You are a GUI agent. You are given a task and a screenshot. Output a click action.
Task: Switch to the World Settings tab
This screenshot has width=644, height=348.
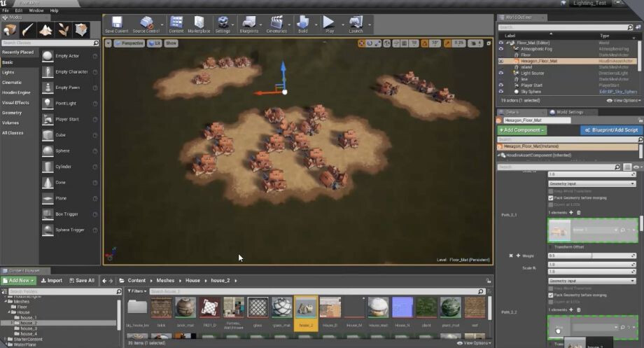click(568, 112)
